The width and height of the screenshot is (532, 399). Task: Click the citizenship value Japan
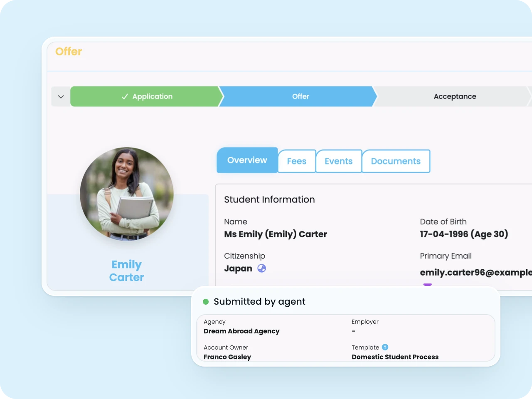click(238, 268)
